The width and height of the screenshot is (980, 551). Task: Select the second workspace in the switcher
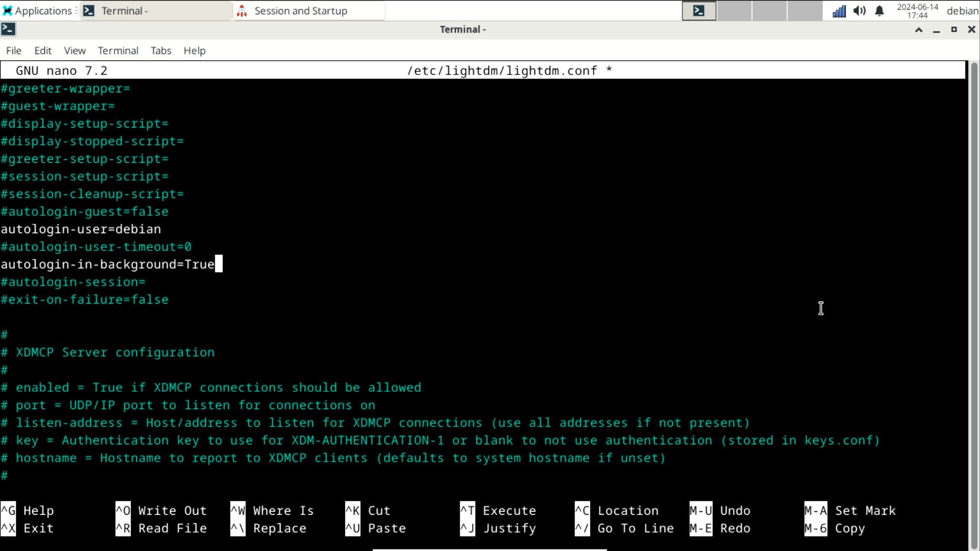click(x=734, y=11)
